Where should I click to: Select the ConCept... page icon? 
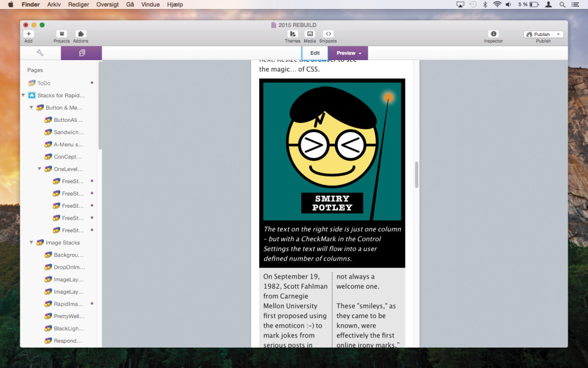point(48,157)
